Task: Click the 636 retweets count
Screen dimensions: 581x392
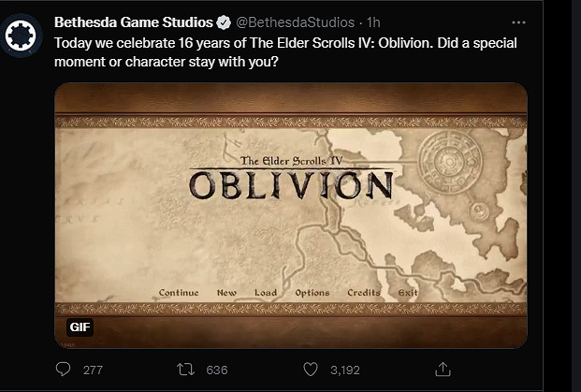Action: 216,370
